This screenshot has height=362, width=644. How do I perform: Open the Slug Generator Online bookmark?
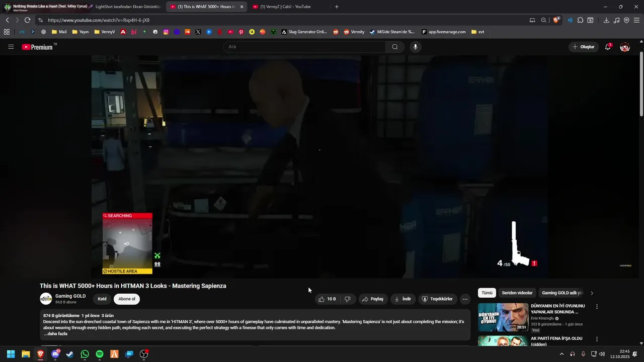tap(304, 32)
